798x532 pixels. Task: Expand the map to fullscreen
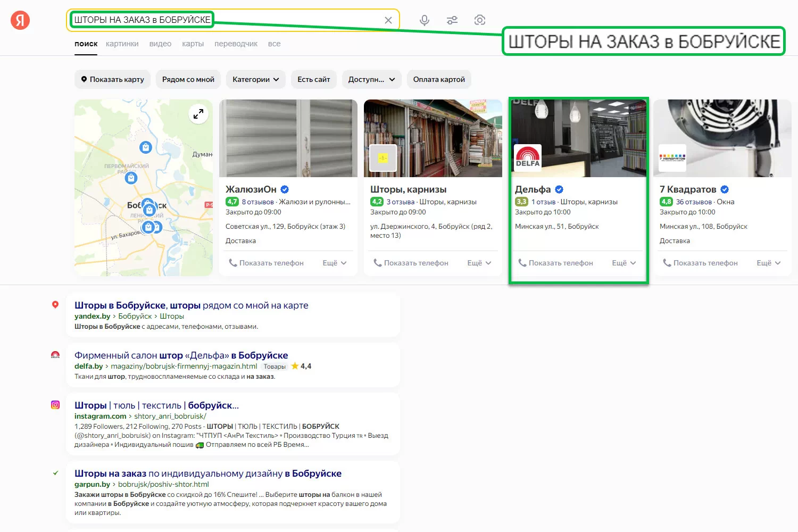pyautogui.click(x=198, y=114)
